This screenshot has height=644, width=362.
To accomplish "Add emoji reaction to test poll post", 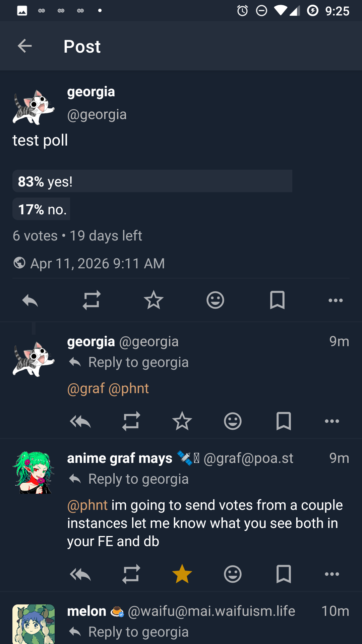I will [215, 300].
